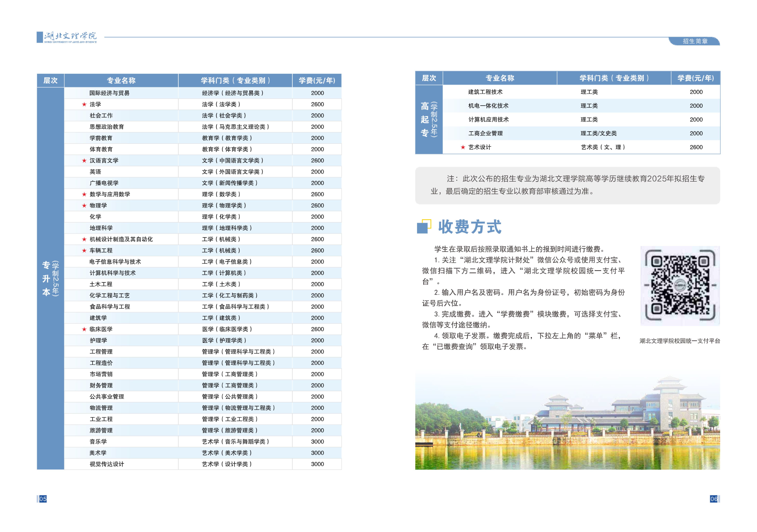Click the 计算机科学与技术 major name
The image size is (757, 532).
[112, 273]
